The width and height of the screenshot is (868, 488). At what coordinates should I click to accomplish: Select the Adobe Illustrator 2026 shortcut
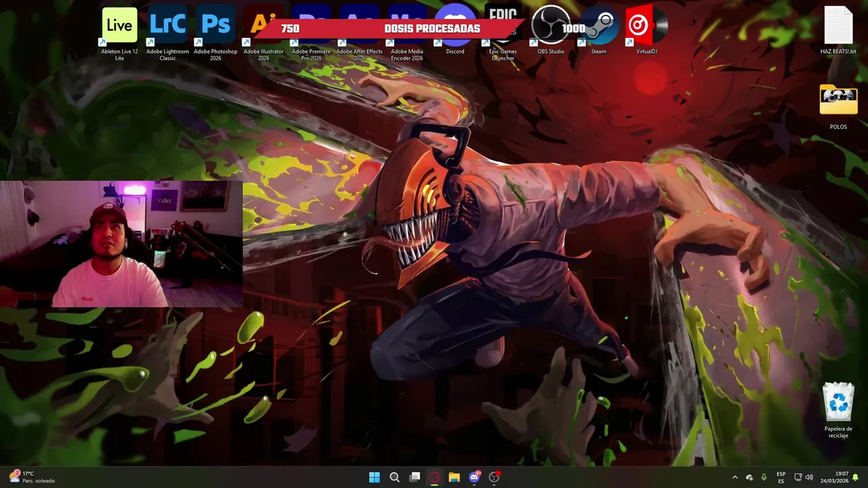263,34
